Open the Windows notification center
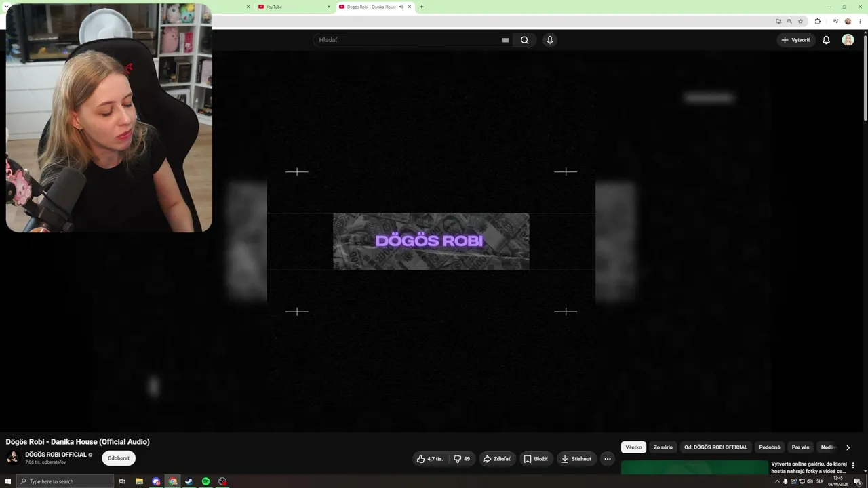Viewport: 868px width, 488px height. click(858, 481)
